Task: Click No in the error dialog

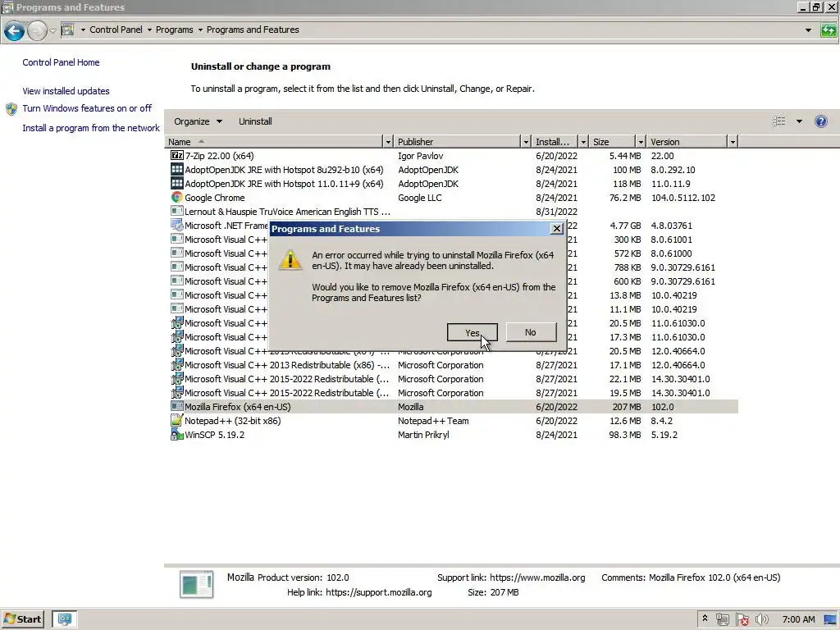Action: pyautogui.click(x=531, y=332)
